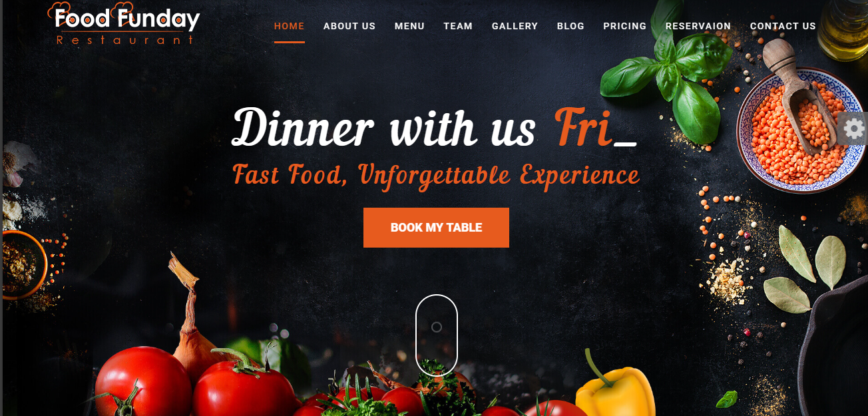
Task: Click the 'Restaurant' tagline under logo
Action: click(x=126, y=40)
